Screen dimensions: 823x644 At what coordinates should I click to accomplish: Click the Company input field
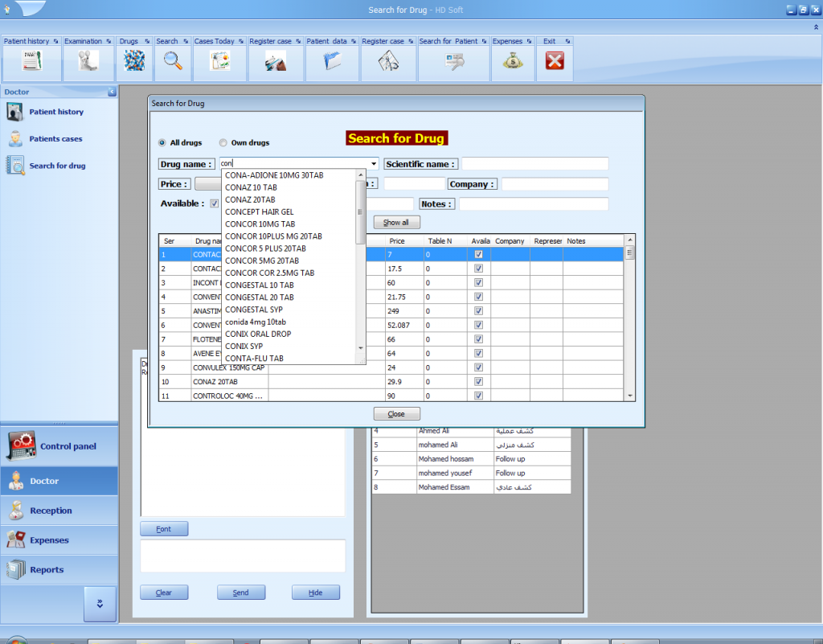[x=555, y=184]
